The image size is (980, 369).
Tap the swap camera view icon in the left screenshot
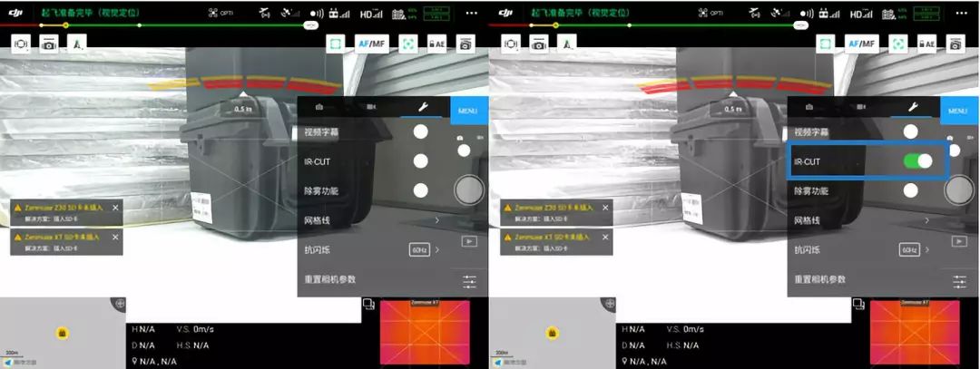[368, 305]
